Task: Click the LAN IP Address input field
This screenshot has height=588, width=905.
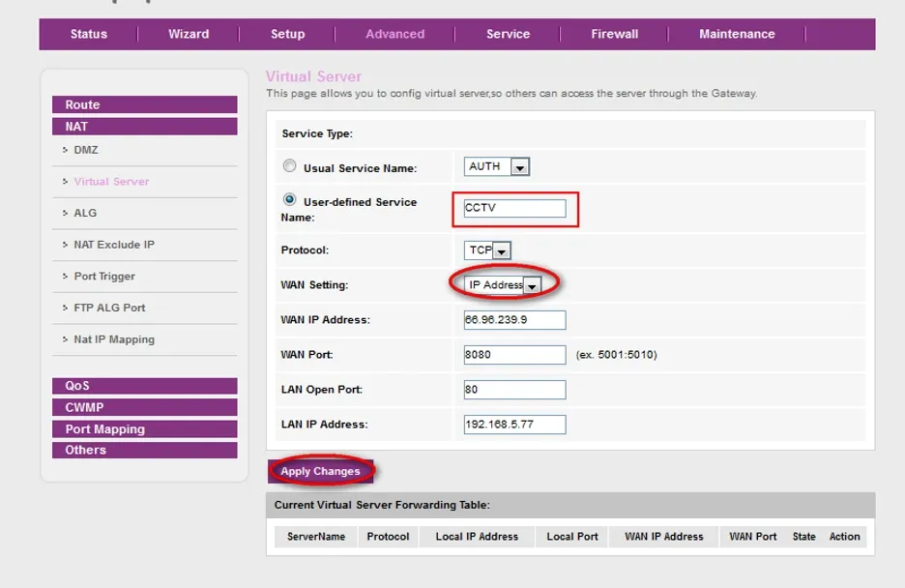Action: click(x=514, y=425)
